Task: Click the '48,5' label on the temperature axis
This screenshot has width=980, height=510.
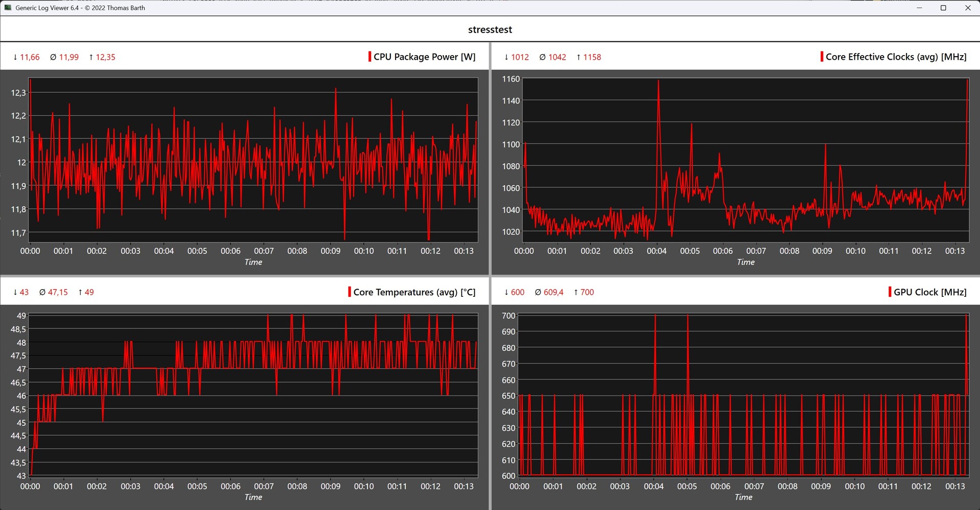Action: coord(18,329)
